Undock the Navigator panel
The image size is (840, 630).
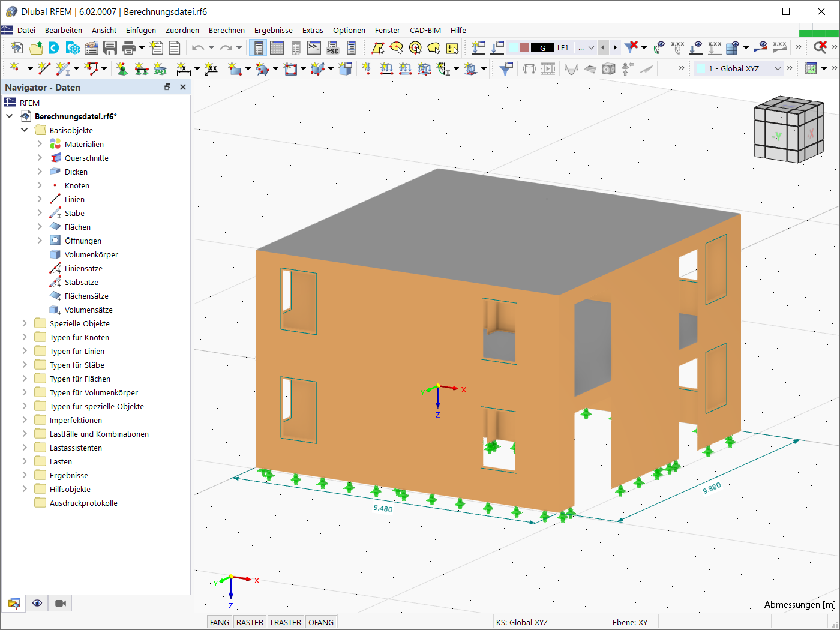point(167,87)
